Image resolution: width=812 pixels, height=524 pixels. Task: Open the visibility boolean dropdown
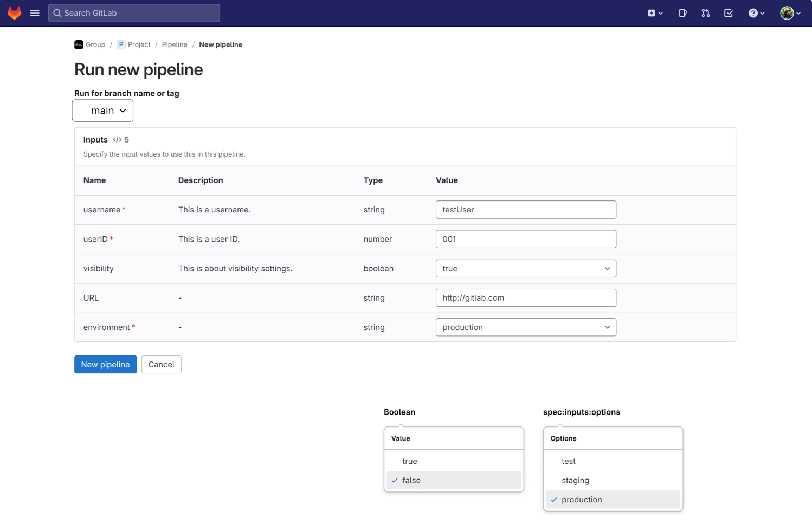coord(525,268)
